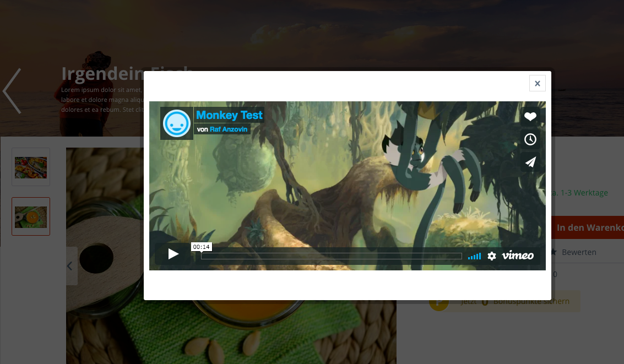Viewport: 624px width, 364px height.
Task: Click the smiley user avatar in the player
Action: click(176, 123)
